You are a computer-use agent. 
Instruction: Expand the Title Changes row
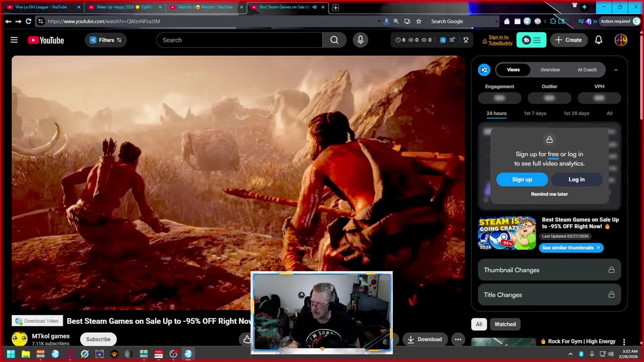click(x=549, y=295)
